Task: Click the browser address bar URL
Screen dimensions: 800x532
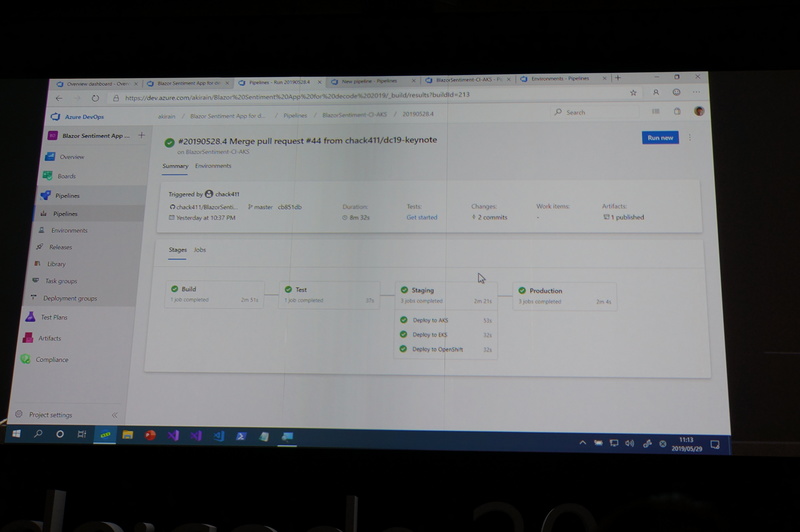Action: [297, 95]
